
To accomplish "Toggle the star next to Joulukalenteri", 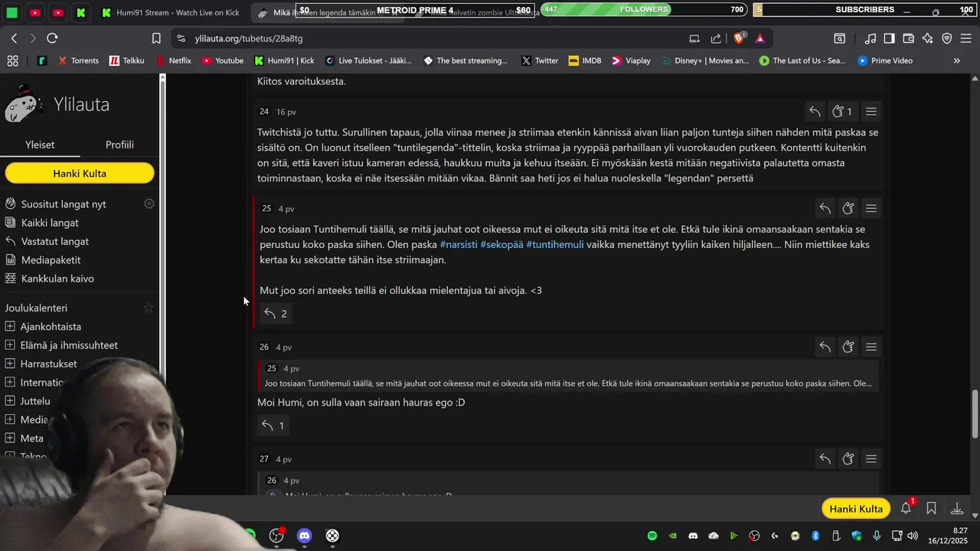I will 149,308.
